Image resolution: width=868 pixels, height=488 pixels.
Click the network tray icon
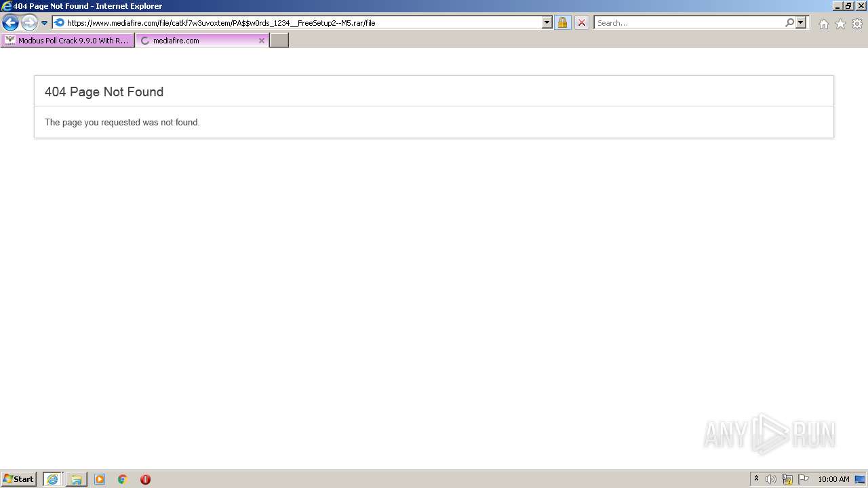point(787,479)
